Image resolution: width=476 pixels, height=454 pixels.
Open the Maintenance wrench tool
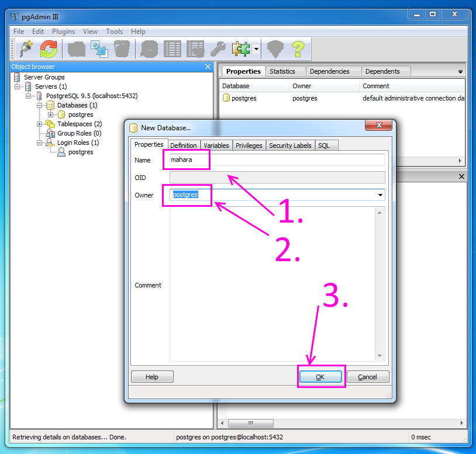218,48
